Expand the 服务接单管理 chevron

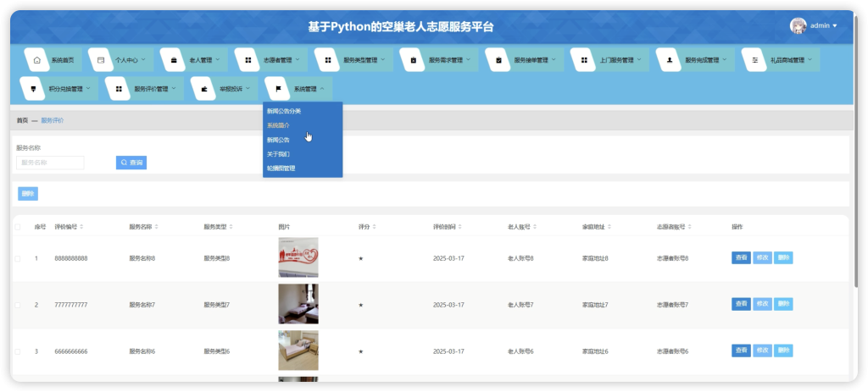point(553,59)
